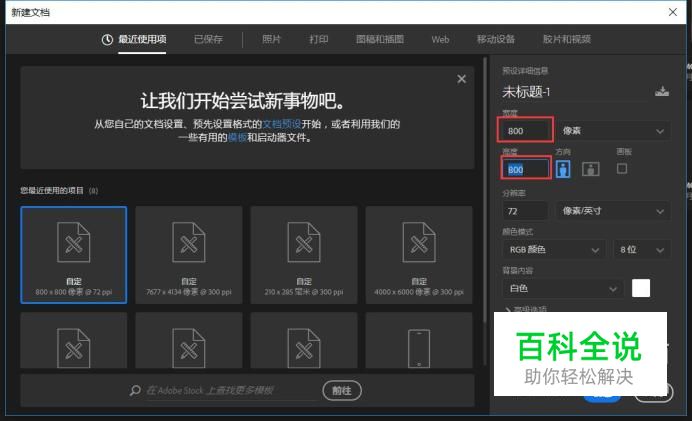Click the clock icon beside 最近使用项
Image resolution: width=692 pixels, height=421 pixels.
(x=107, y=40)
